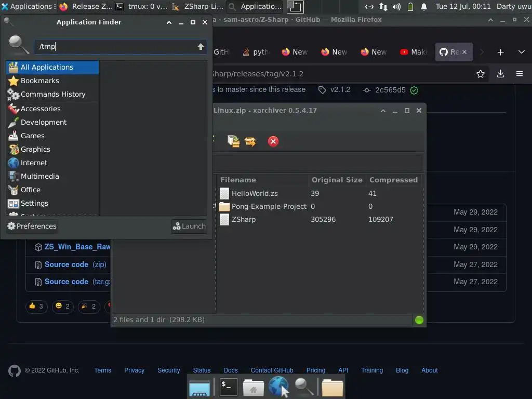
Task: Select Office category
Action: 52,190
